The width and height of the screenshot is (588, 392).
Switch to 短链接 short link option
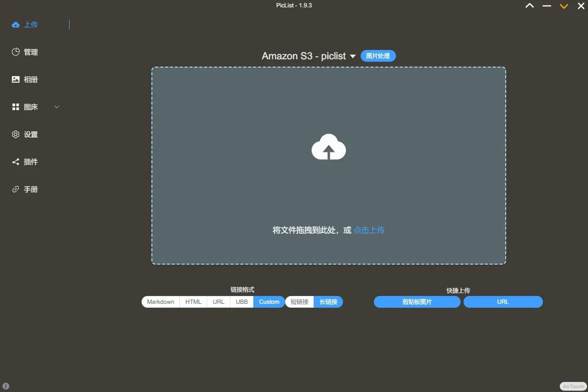pos(299,302)
